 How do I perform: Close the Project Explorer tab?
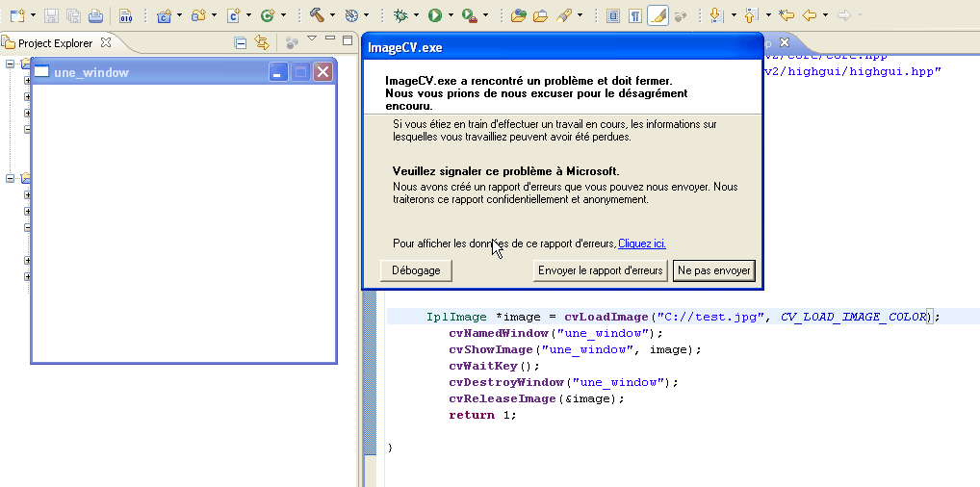[106, 42]
